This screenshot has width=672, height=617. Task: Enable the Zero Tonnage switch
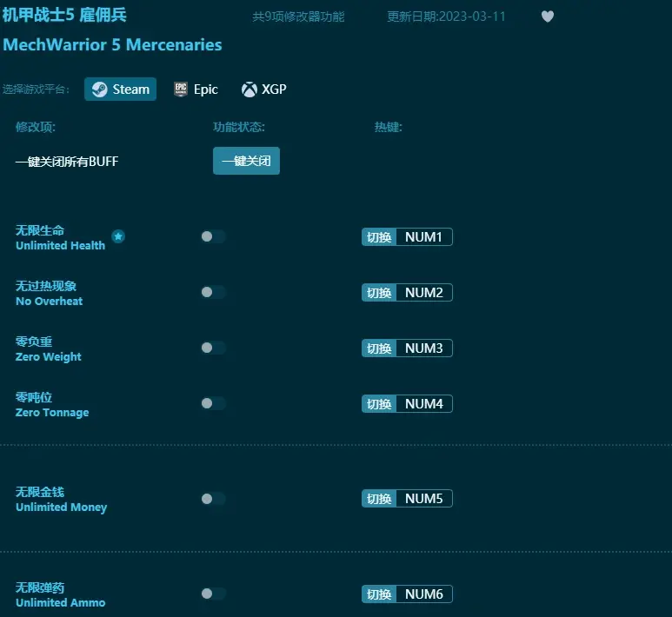tap(214, 403)
